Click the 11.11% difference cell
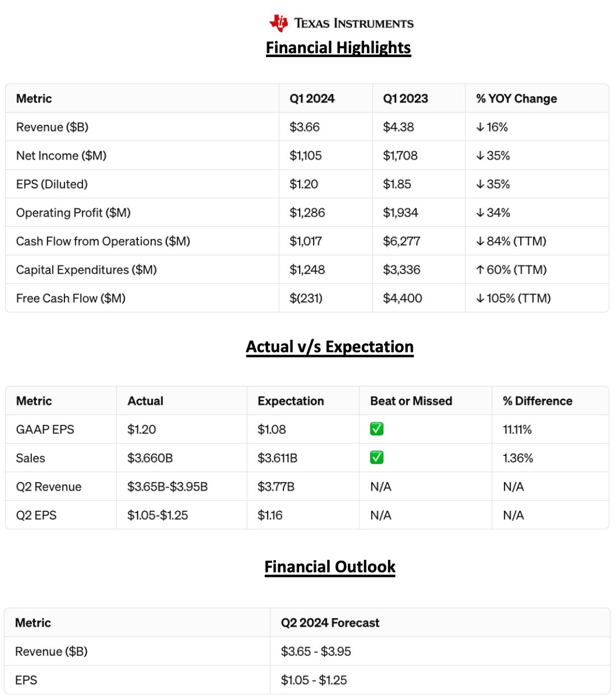Screen dimensions: 616x700 (517, 430)
